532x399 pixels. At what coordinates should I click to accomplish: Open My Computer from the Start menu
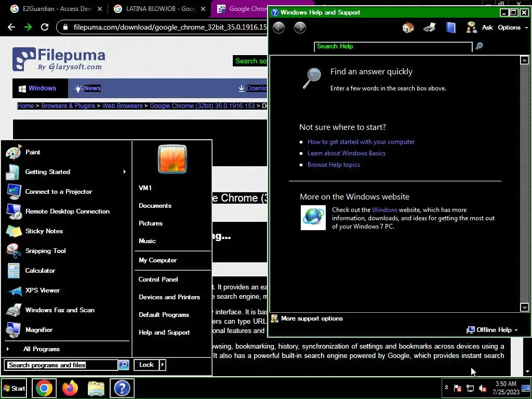(x=158, y=260)
